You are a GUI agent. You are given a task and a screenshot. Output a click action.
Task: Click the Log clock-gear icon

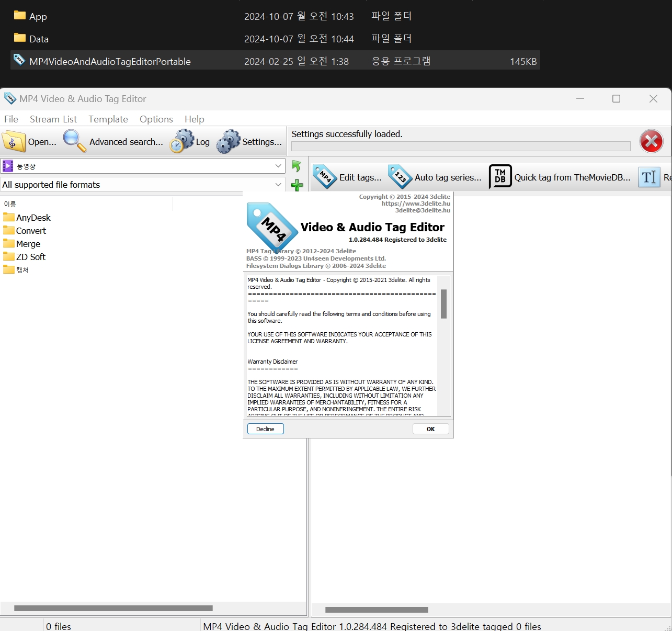pos(182,141)
